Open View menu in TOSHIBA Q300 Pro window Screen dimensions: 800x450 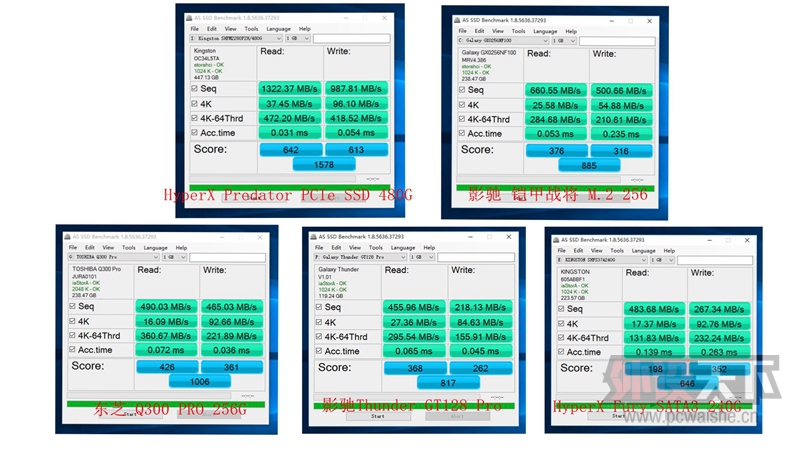point(108,247)
